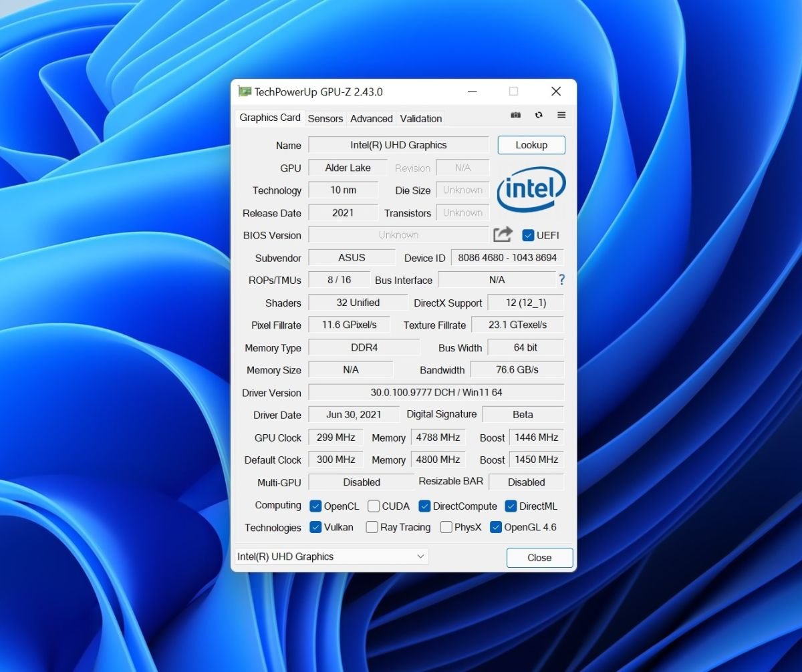Image resolution: width=802 pixels, height=672 pixels.
Task: Minimize the GPU-Z window
Action: (472, 92)
